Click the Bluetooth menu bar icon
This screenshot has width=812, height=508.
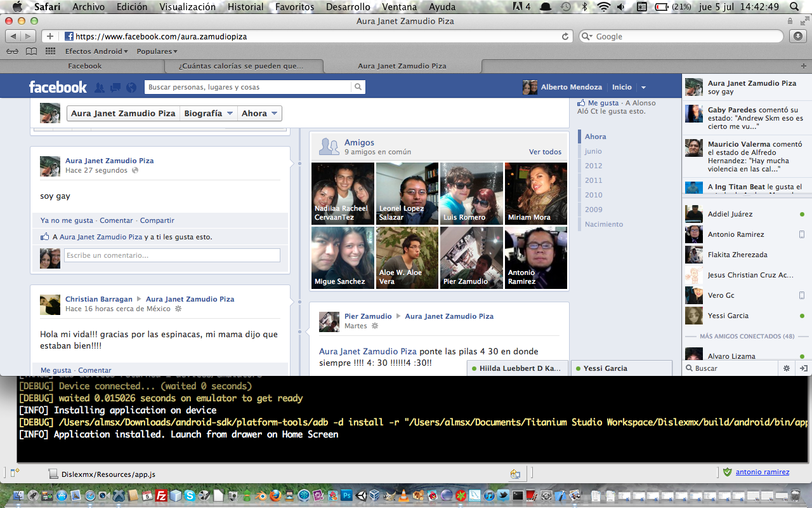(x=585, y=7)
